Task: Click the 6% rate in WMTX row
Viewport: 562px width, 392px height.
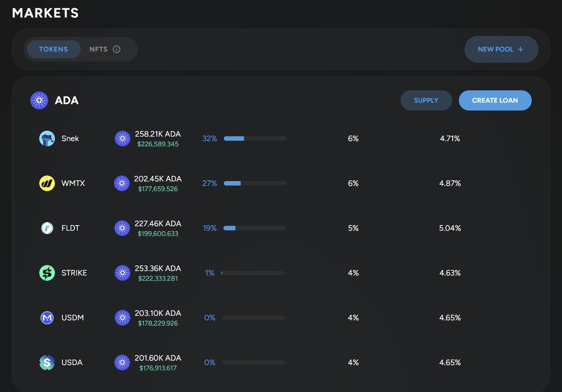Action: point(353,183)
